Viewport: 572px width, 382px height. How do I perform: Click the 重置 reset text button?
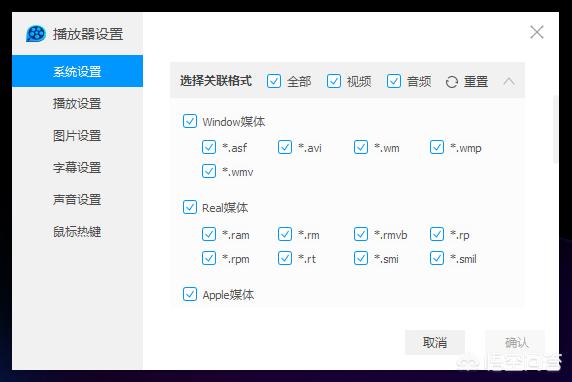click(476, 81)
